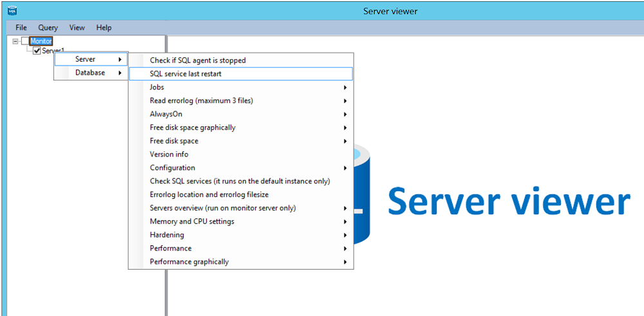Open the Query menu
The image size is (644, 316).
pos(48,28)
